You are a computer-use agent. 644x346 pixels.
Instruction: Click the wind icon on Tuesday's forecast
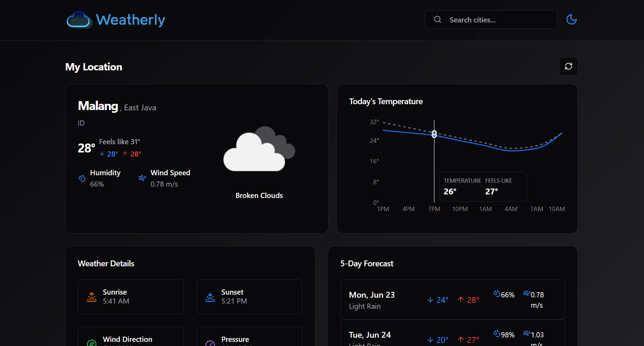527,333
